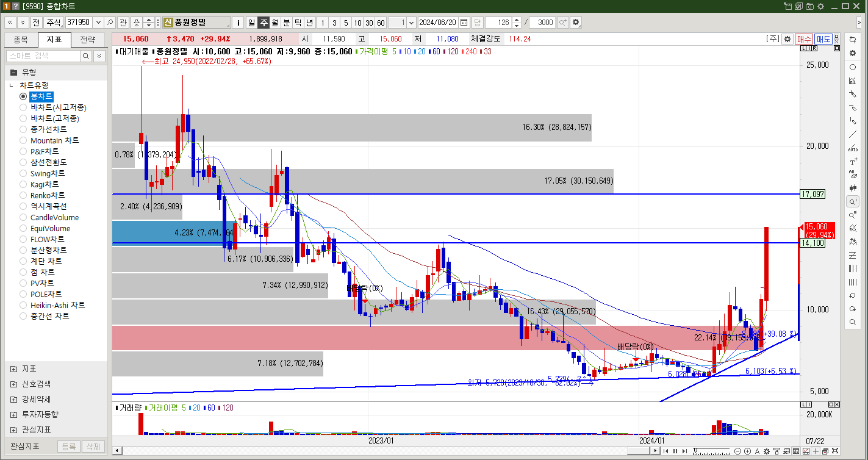The height and width of the screenshot is (460, 868).
Task: Expand the 지표 section in left panel
Action: click(13, 369)
